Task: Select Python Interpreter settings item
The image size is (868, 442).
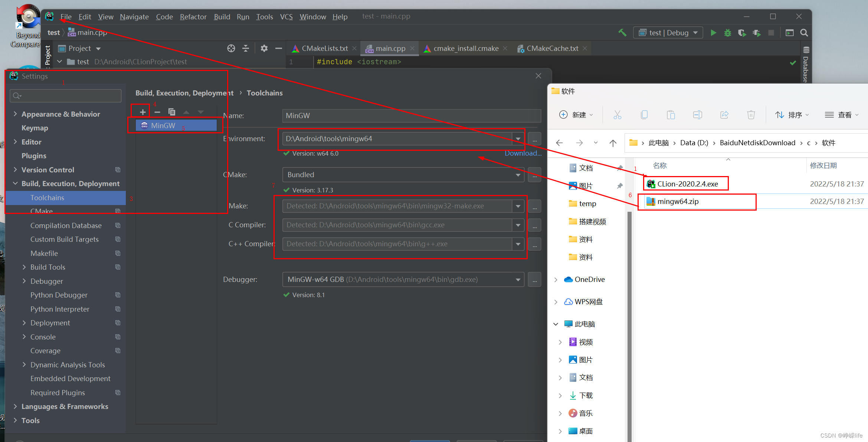Action: coord(60,309)
